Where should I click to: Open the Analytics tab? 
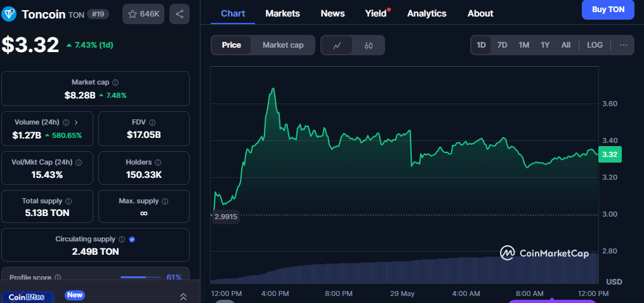point(427,13)
